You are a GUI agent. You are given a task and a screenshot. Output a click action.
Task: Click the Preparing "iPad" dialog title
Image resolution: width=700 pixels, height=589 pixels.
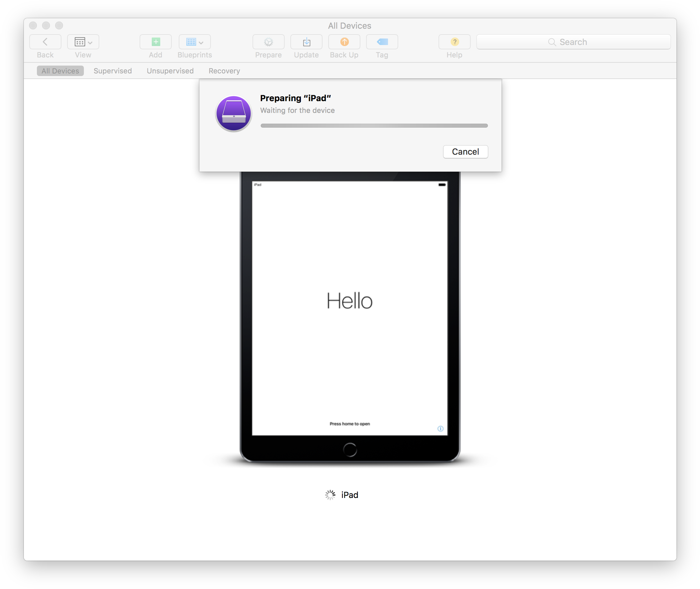coord(295,98)
